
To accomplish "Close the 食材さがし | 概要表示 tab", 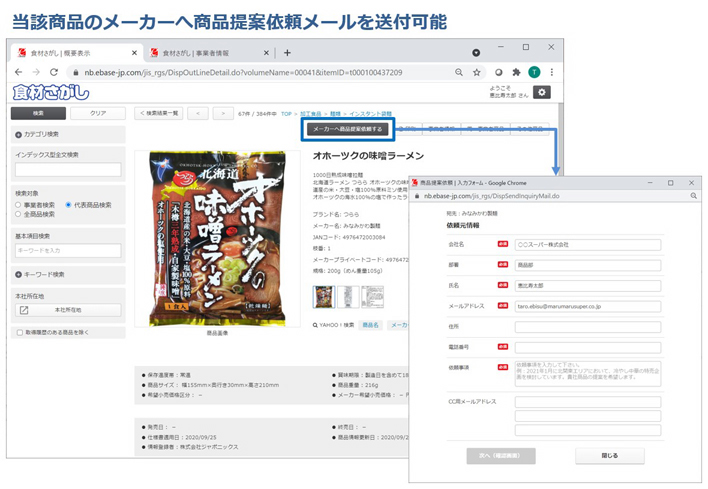I will (x=134, y=53).
